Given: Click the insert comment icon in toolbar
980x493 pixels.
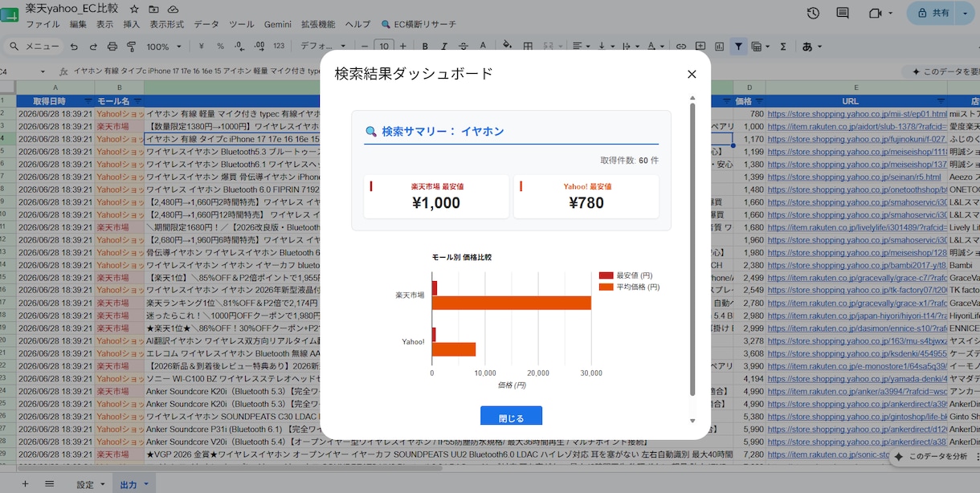Looking at the screenshot, I should pos(700,47).
